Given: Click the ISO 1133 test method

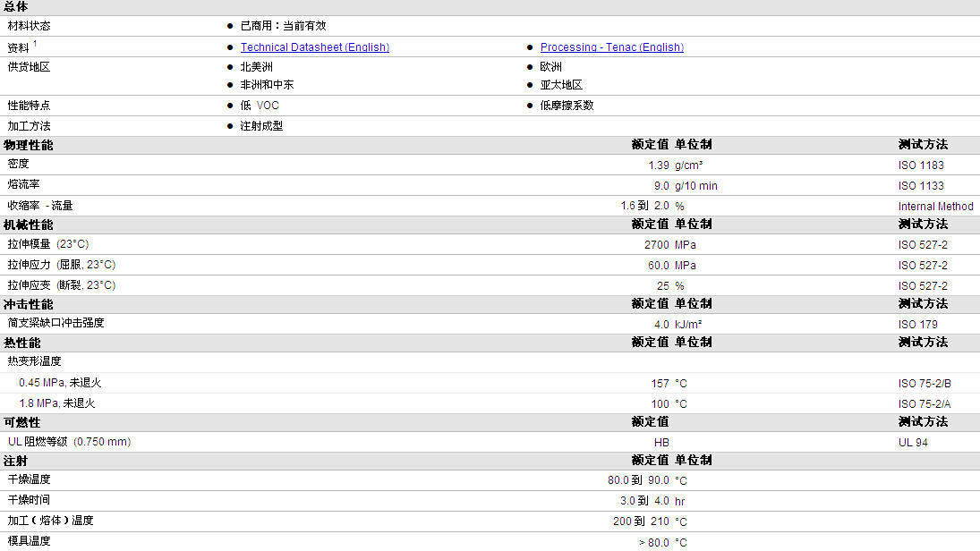Looking at the screenshot, I should pyautogui.click(x=921, y=185).
